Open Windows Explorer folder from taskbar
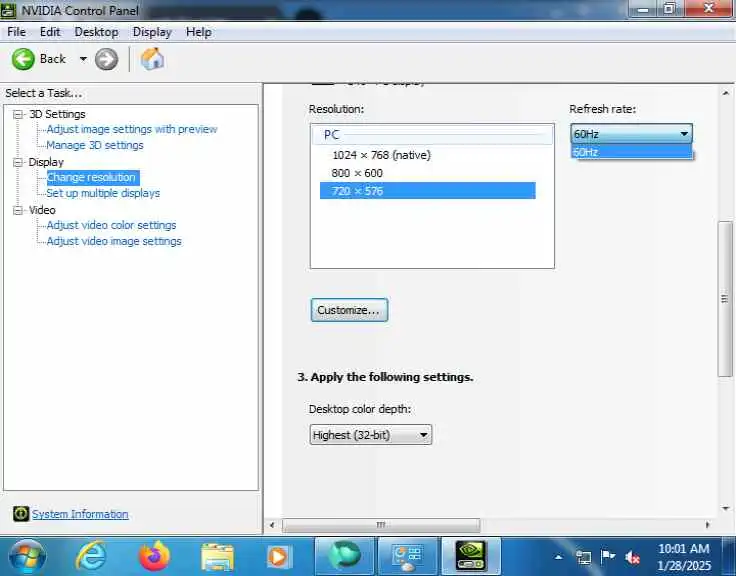The width and height of the screenshot is (736, 576). point(217,557)
